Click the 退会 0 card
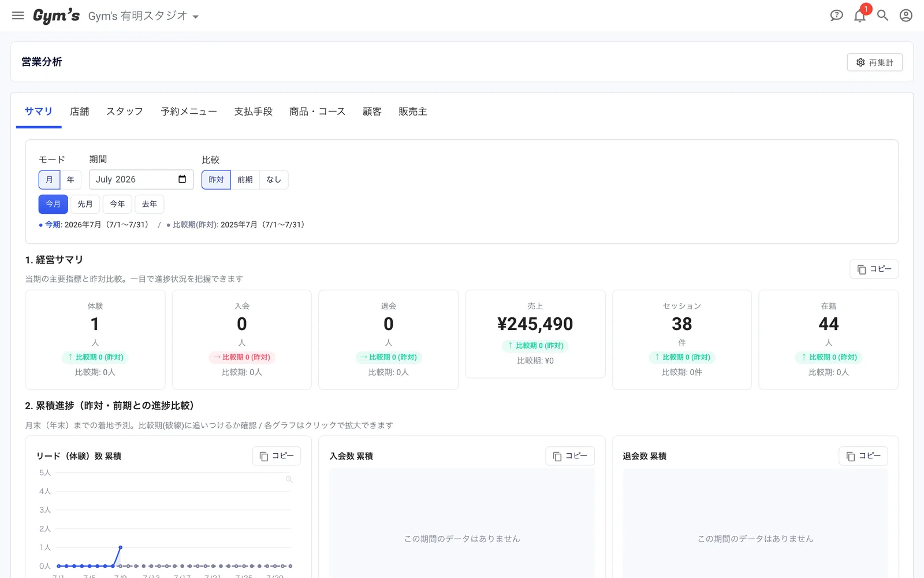The height and width of the screenshot is (578, 924). pyautogui.click(x=389, y=340)
